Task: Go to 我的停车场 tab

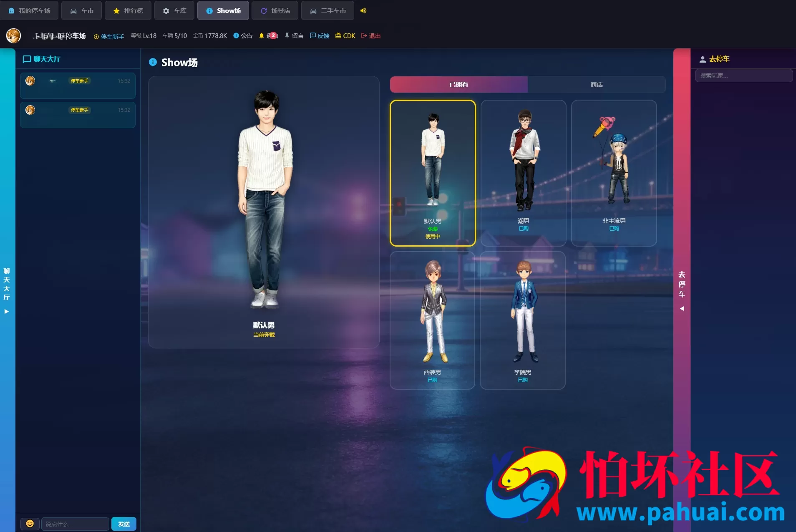Action: [29, 11]
